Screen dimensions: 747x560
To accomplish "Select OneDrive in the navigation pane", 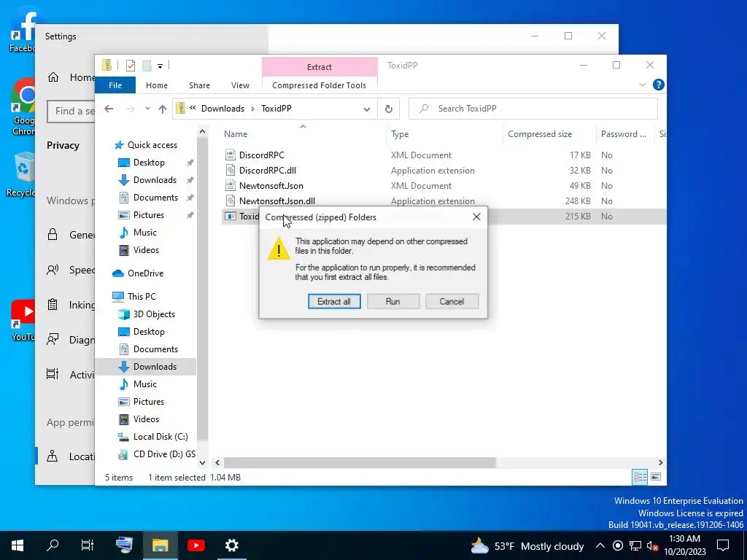I will click(x=145, y=273).
